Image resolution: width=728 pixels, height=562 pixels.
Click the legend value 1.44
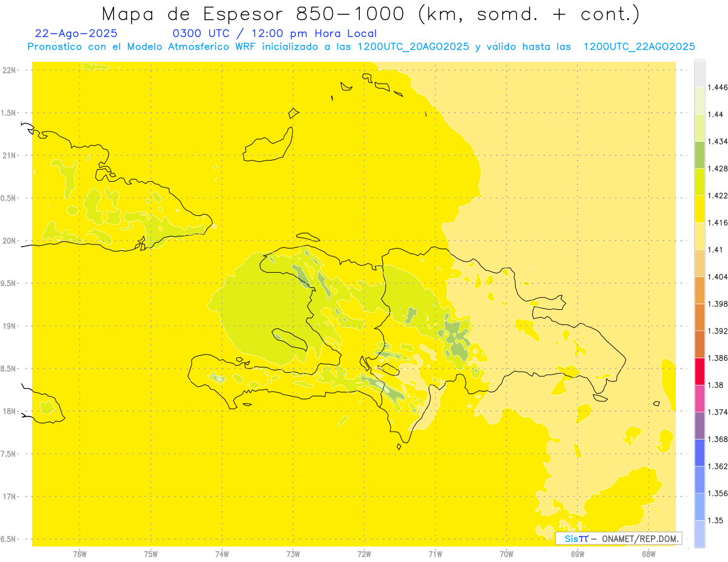click(716, 115)
